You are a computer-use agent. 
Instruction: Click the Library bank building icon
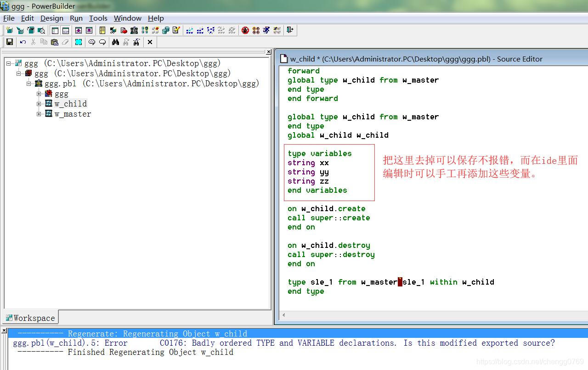click(x=134, y=30)
